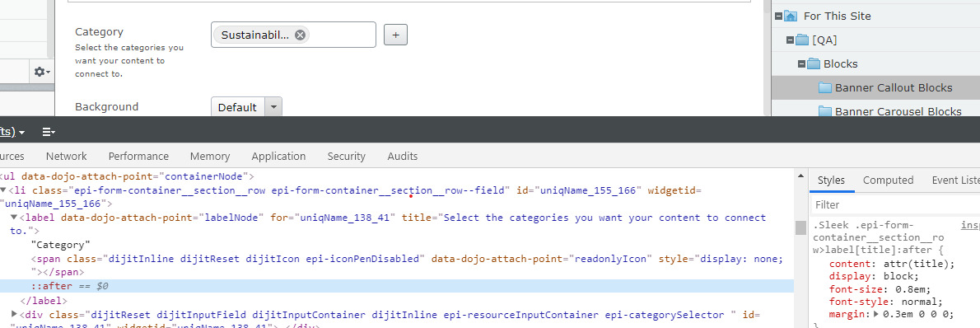Image resolution: width=980 pixels, height=328 pixels.
Task: Open the Computed styles tab
Action: [x=888, y=180]
